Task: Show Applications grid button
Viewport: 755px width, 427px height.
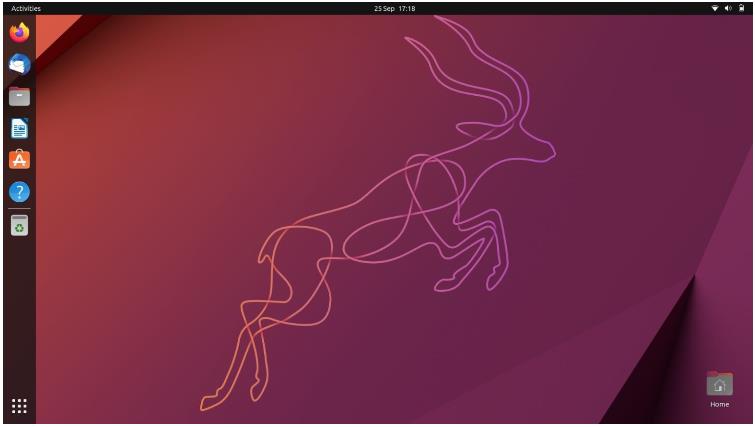Action: tap(19, 406)
